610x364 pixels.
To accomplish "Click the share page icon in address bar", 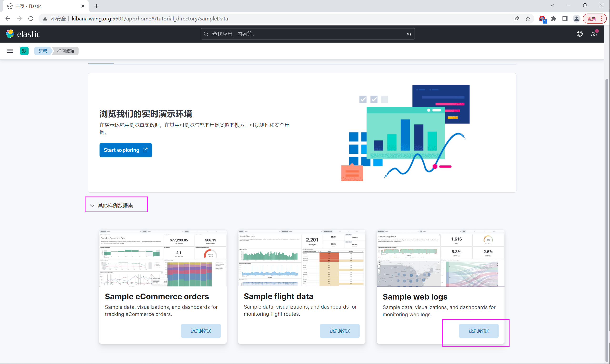I will 516,19.
